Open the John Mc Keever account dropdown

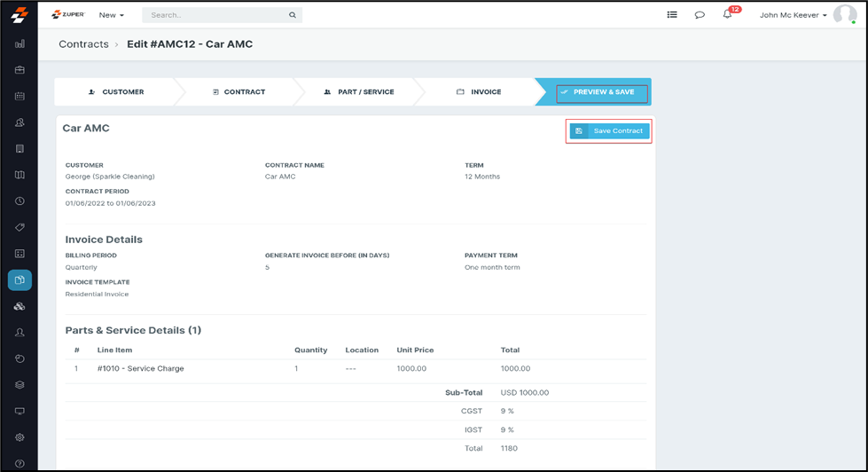pyautogui.click(x=793, y=15)
